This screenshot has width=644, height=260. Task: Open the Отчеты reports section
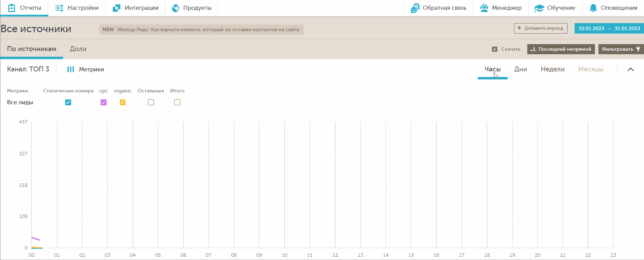(24, 8)
